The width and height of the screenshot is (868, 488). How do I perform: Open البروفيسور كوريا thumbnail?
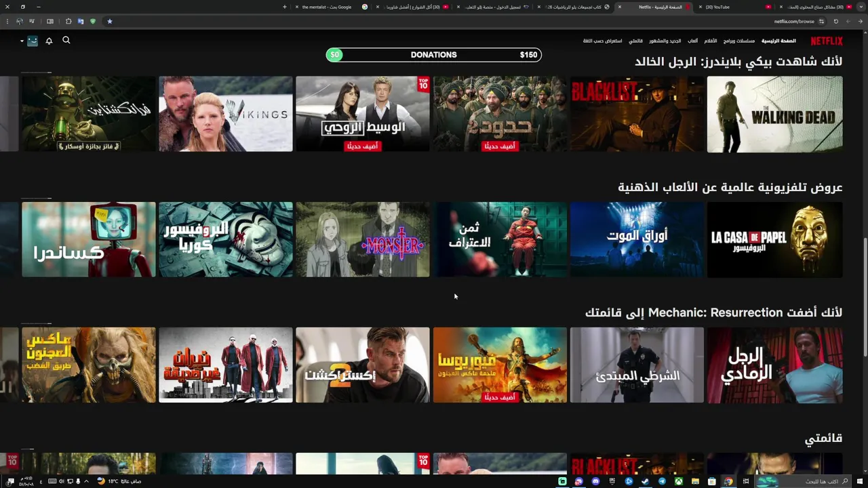coord(226,239)
